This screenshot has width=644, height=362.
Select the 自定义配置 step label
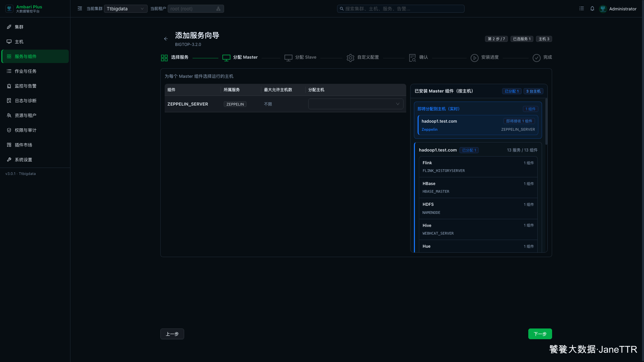click(368, 57)
